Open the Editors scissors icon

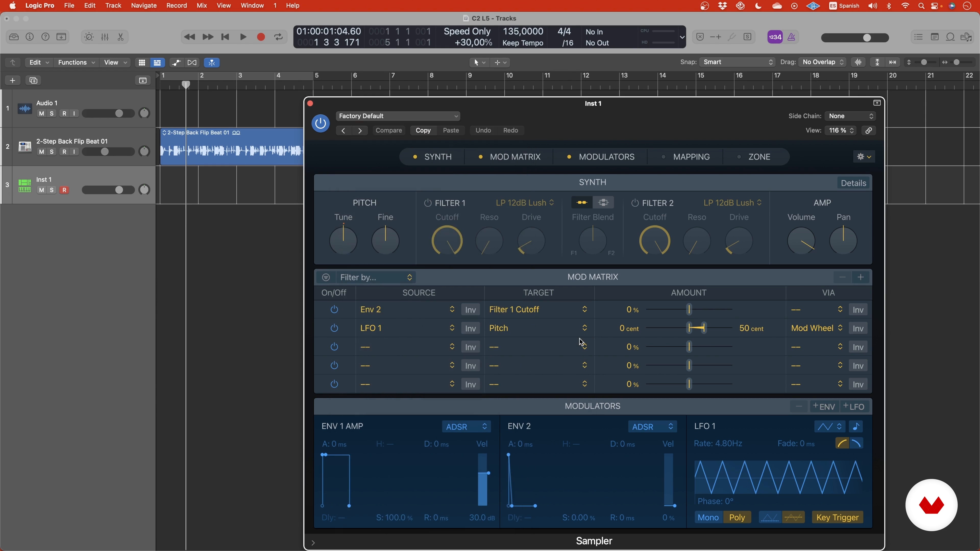121,37
